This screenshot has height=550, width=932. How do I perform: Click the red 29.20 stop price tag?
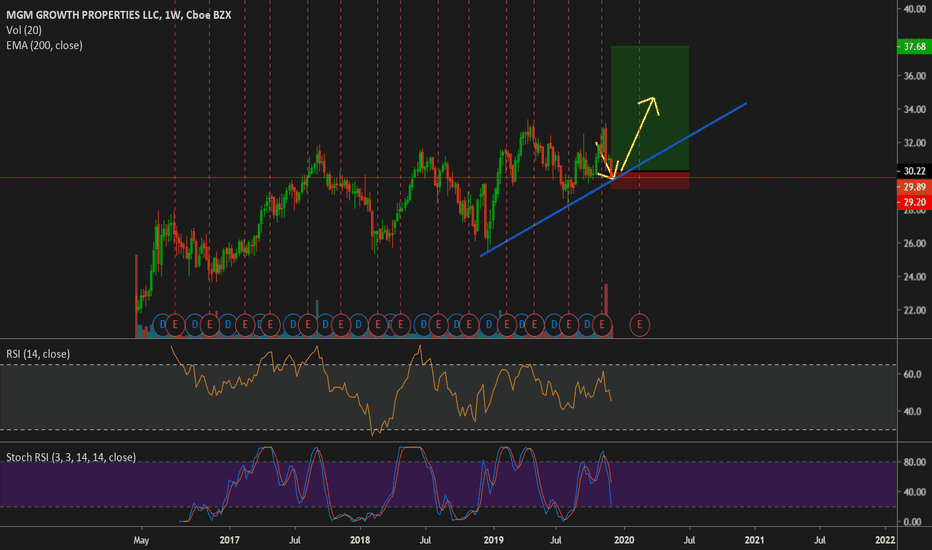click(x=914, y=202)
